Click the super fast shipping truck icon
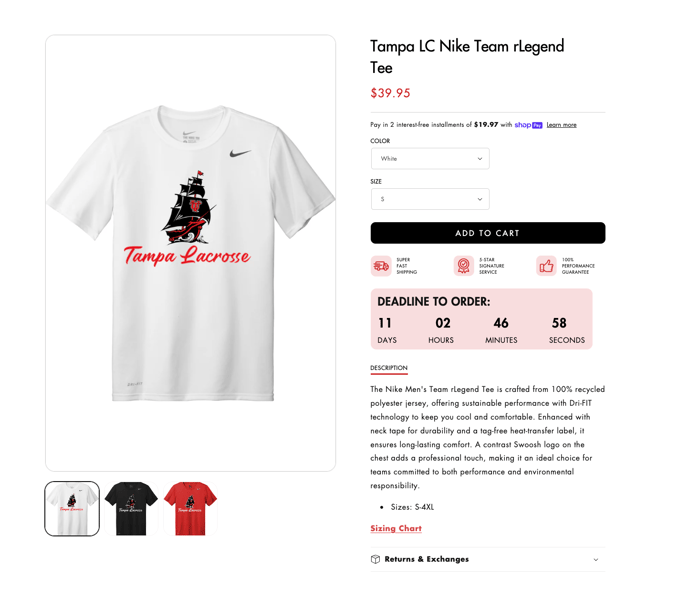This screenshot has width=688, height=596. tap(381, 266)
